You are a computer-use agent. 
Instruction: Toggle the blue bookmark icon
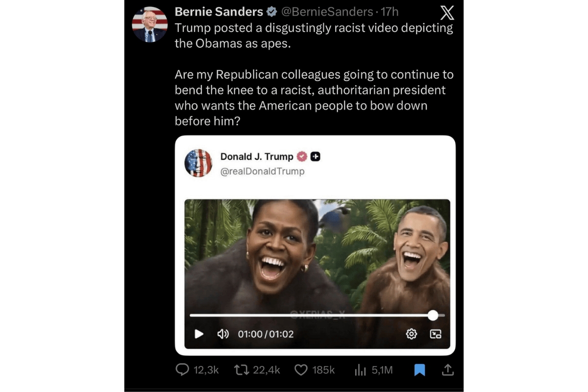tap(419, 370)
